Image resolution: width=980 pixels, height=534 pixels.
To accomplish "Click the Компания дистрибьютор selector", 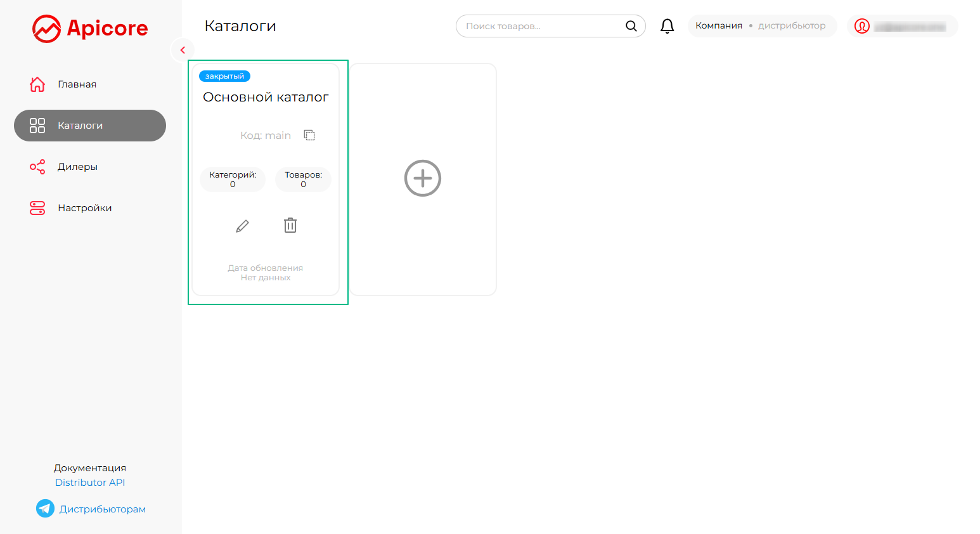I will click(762, 26).
